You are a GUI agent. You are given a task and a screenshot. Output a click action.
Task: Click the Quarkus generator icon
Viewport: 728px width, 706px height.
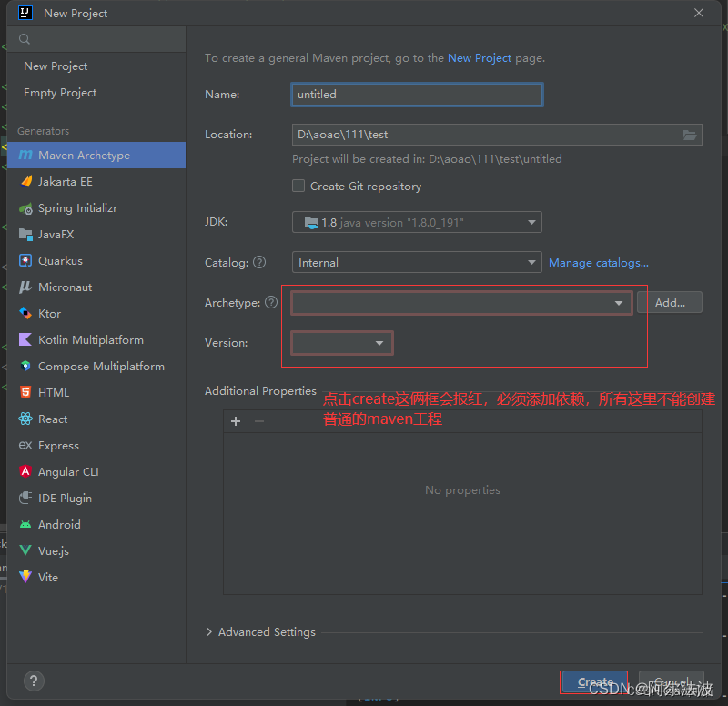click(x=25, y=261)
